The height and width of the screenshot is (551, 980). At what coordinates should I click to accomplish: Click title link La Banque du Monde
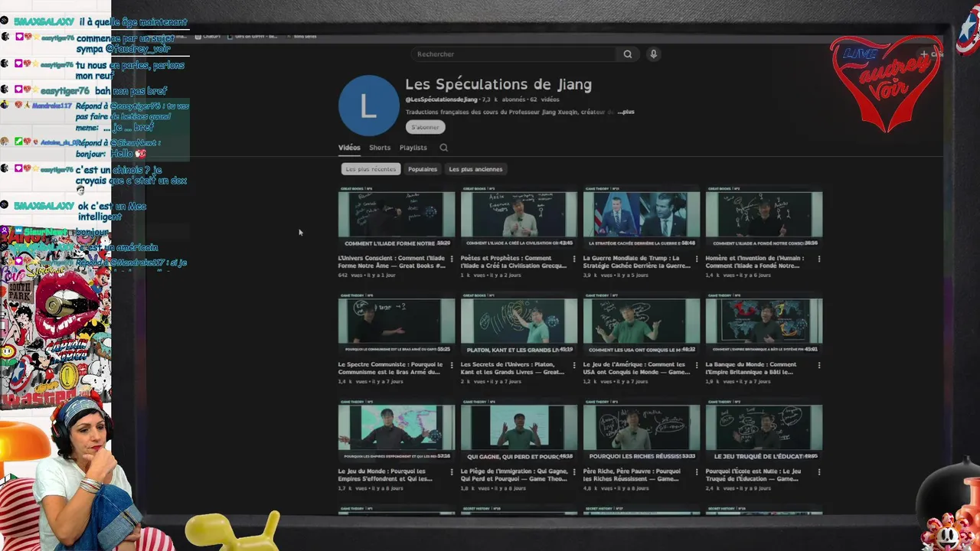(751, 368)
